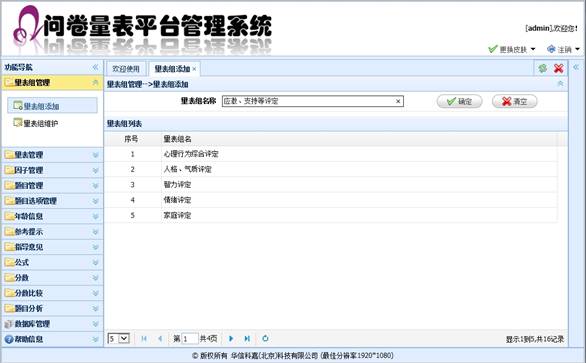Open the 更换皮肤 dropdown menu
586x363 pixels.
point(512,49)
